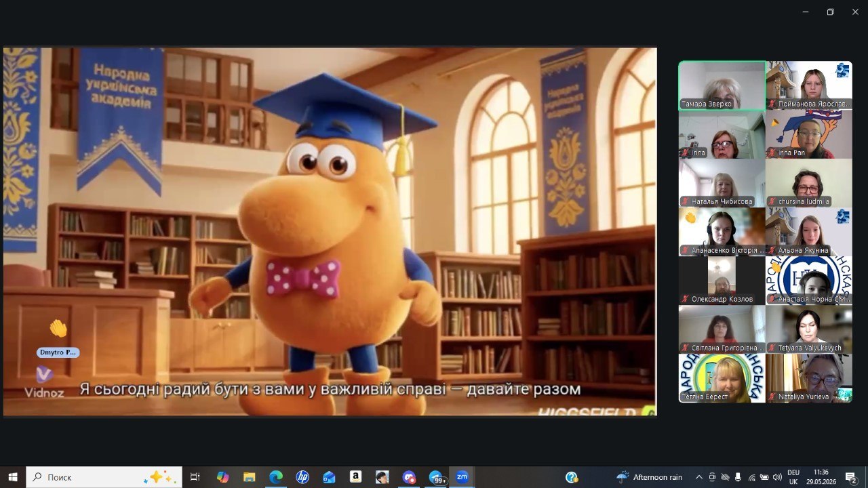Open the help question-mark icon in the taskbar

(x=572, y=477)
